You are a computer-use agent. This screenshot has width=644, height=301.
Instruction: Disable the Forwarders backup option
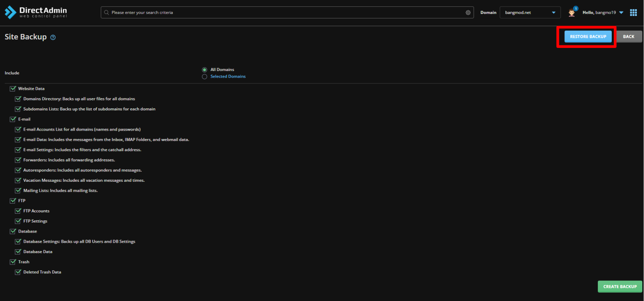coord(18,160)
